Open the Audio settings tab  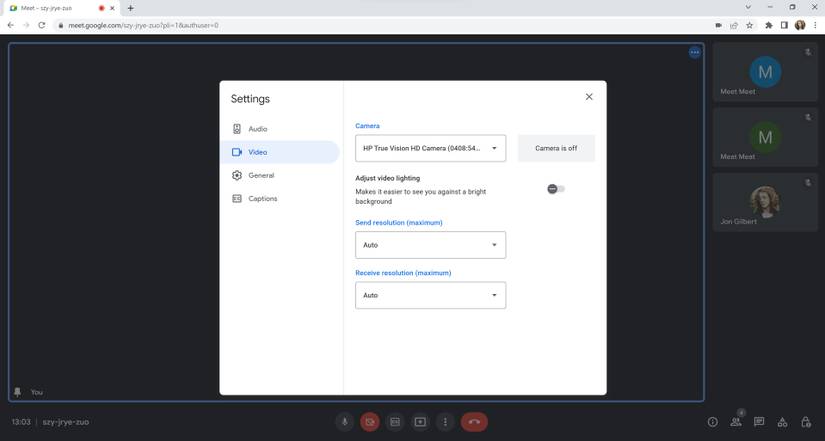pyautogui.click(x=280, y=129)
